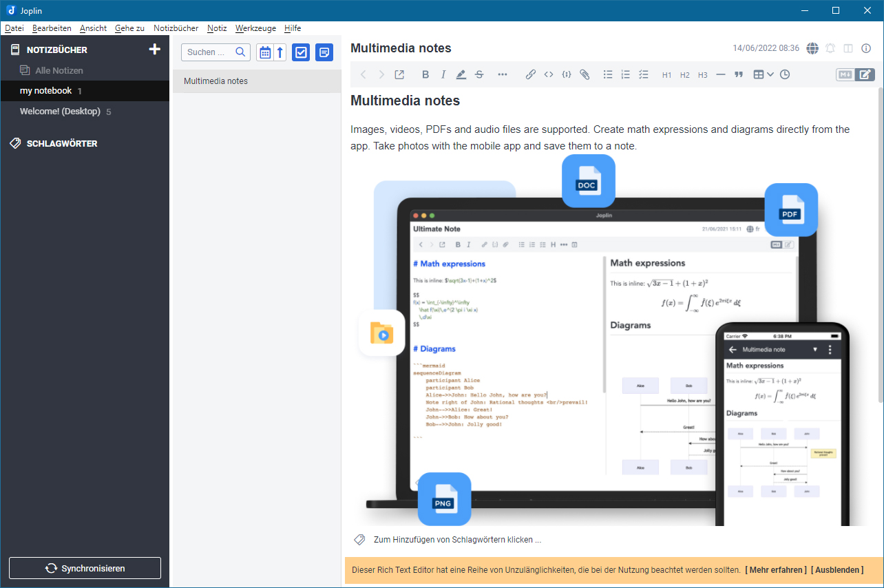The width and height of the screenshot is (884, 588).
Task: Switch to the Markdown editor
Action: (845, 74)
